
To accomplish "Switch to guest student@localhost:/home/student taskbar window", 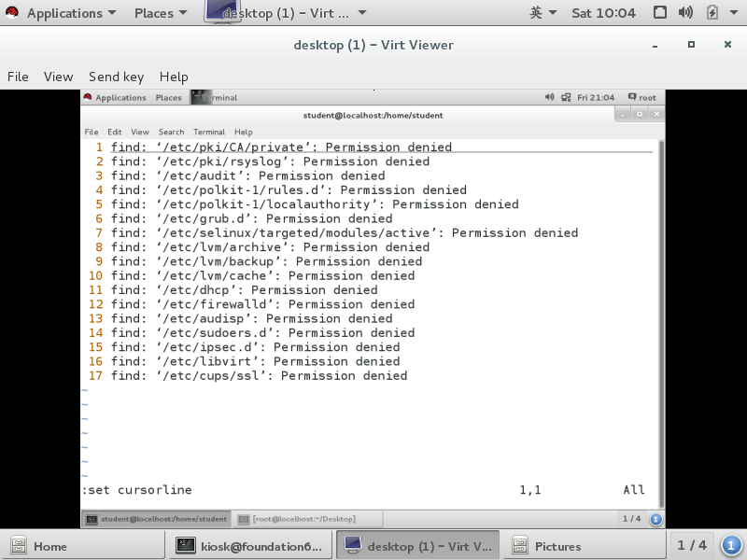I will point(156,519).
